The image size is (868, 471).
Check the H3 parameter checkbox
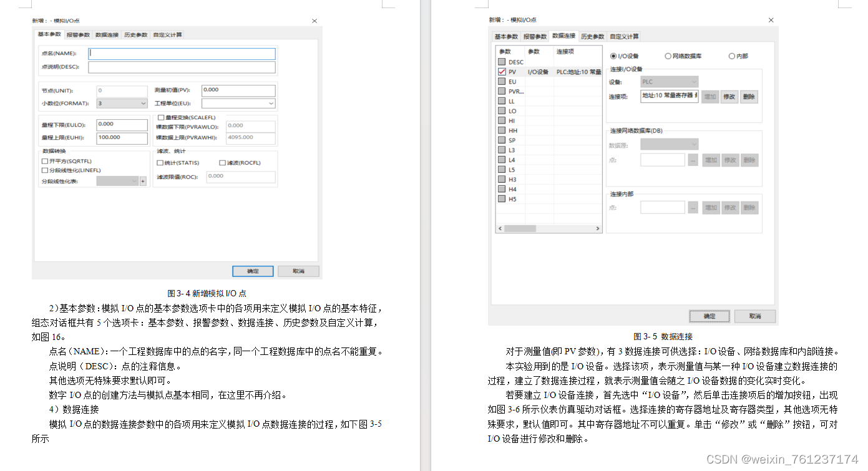point(502,179)
